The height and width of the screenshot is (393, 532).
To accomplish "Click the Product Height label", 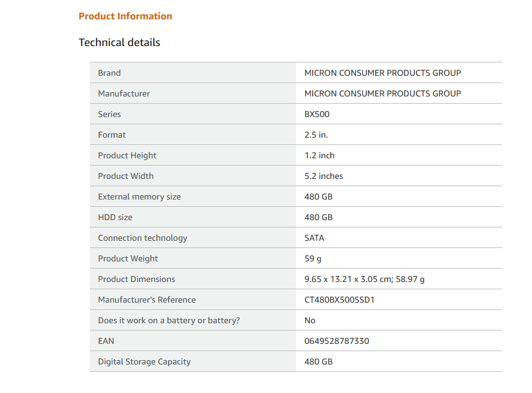I will (127, 155).
